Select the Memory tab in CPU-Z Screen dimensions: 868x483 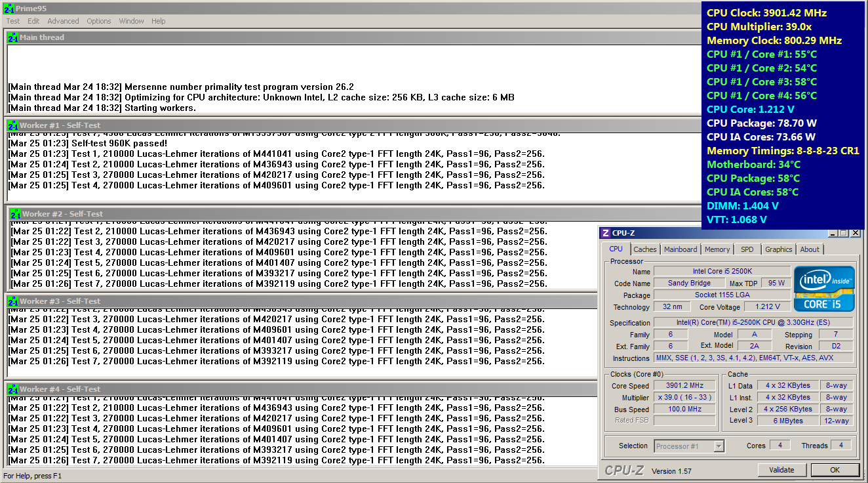pyautogui.click(x=717, y=249)
